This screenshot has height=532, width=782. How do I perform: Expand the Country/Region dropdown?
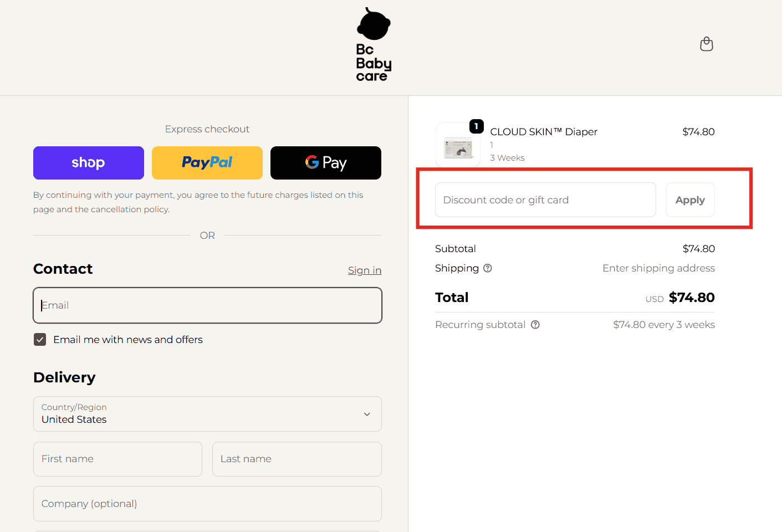click(207, 414)
